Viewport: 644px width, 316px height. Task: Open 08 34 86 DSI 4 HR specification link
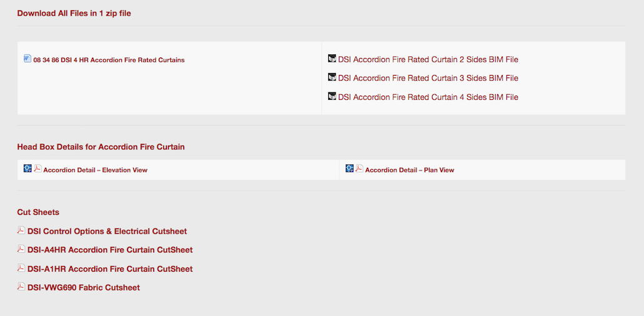click(109, 61)
